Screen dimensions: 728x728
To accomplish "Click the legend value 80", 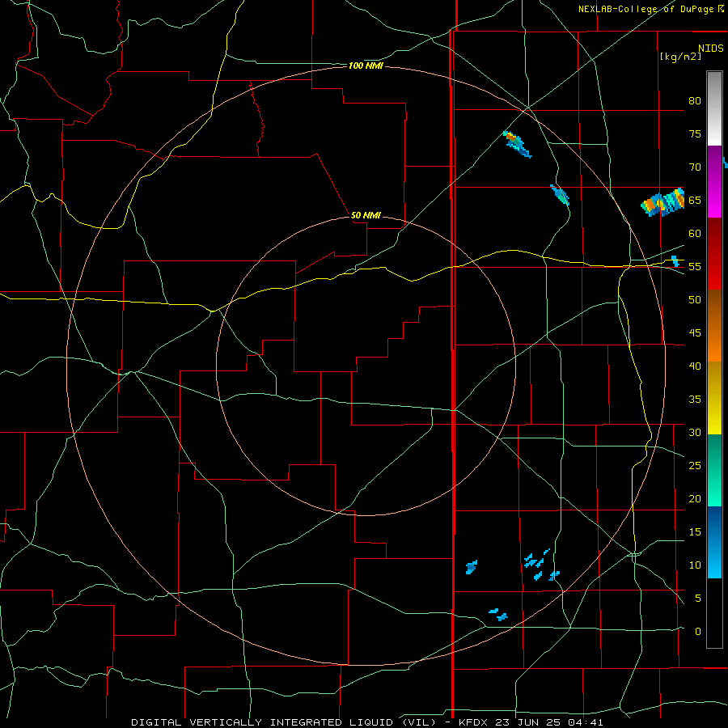I will [695, 101].
